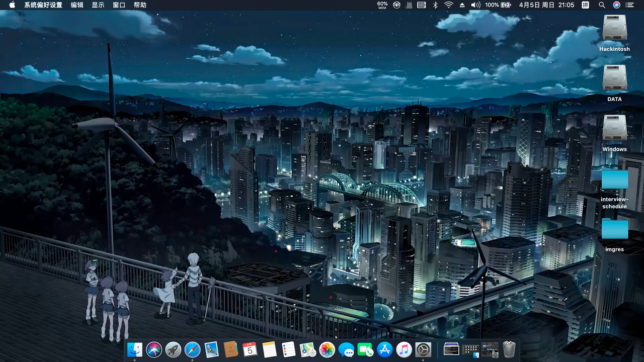The width and height of the screenshot is (644, 362).
Task: Open the 拼 input method menu
Action: pos(586,5)
